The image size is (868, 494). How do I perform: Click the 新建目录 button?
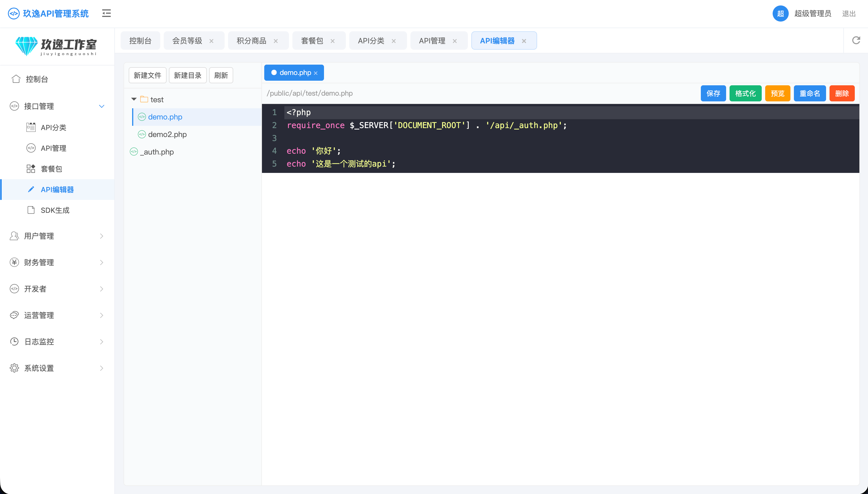click(188, 75)
